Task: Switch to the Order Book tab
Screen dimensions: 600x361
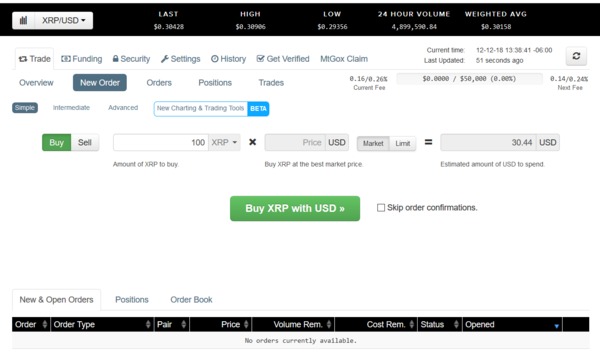Action: (191, 300)
